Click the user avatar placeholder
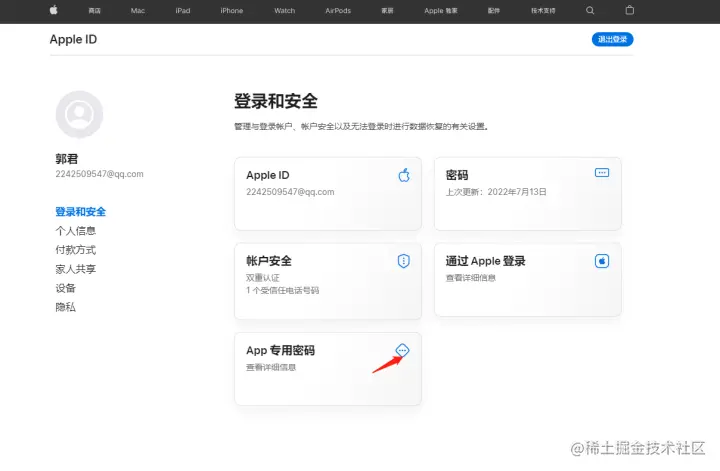This screenshot has height=471, width=720. (79, 114)
